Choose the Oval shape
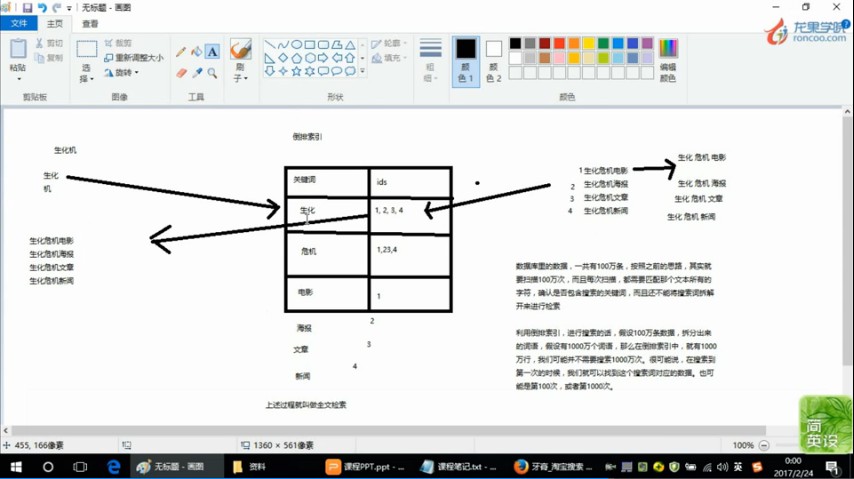 point(297,45)
